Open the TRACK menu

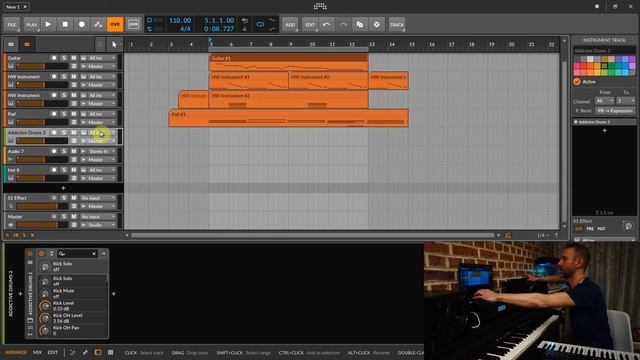[397, 24]
